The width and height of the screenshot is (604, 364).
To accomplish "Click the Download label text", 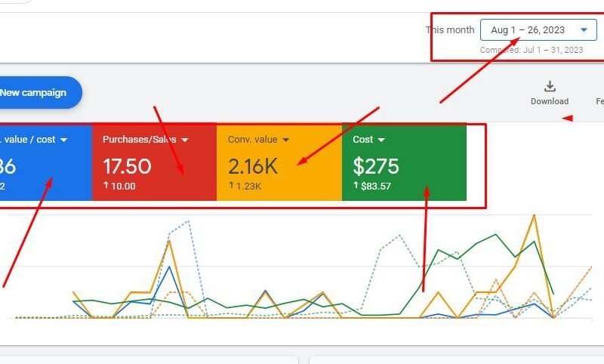I will pyautogui.click(x=550, y=101).
